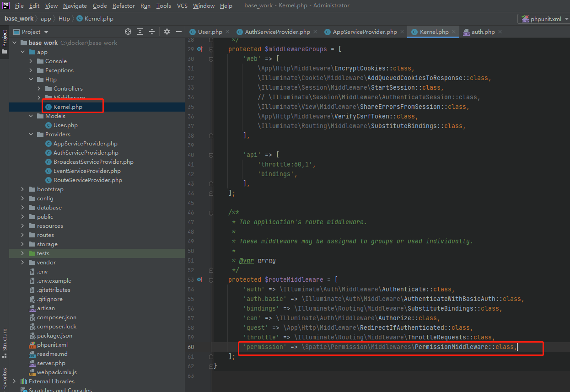Collapse the $routeMiddleware code block fold arrow

[210, 279]
